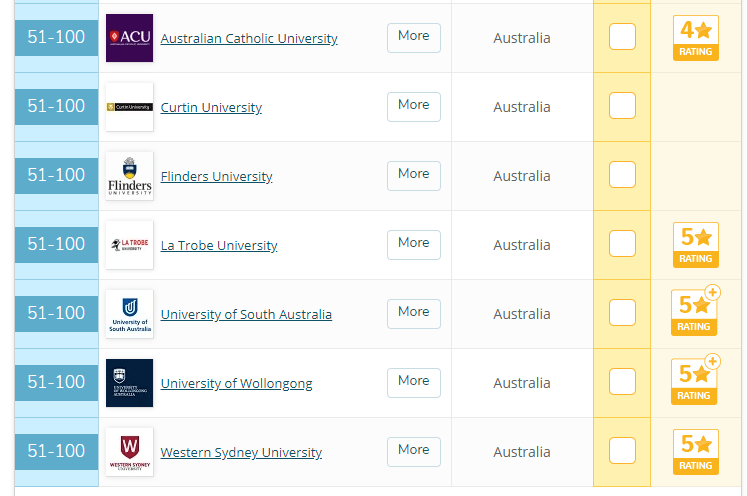
Task: Click the Curtin University logo thumbnail
Action: (x=130, y=107)
